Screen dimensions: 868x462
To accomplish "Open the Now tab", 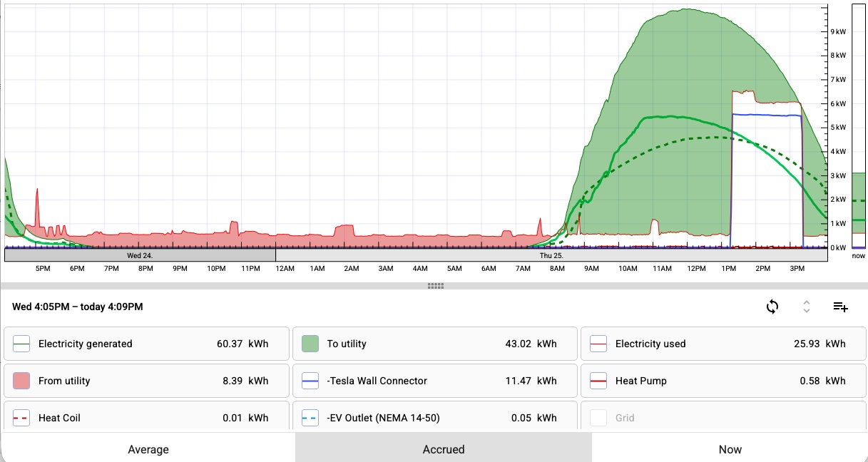I will 730,449.
